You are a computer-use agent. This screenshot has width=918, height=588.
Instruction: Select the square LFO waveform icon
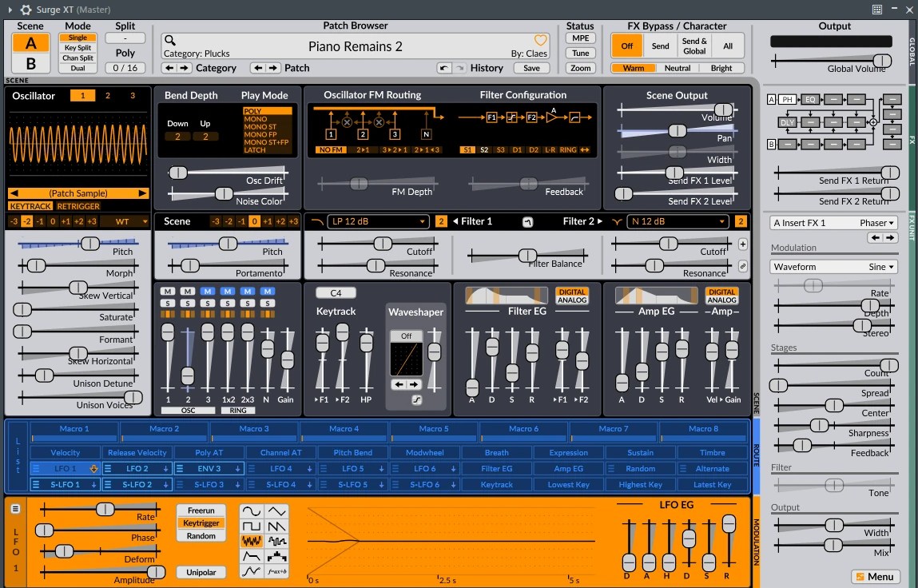[251, 526]
